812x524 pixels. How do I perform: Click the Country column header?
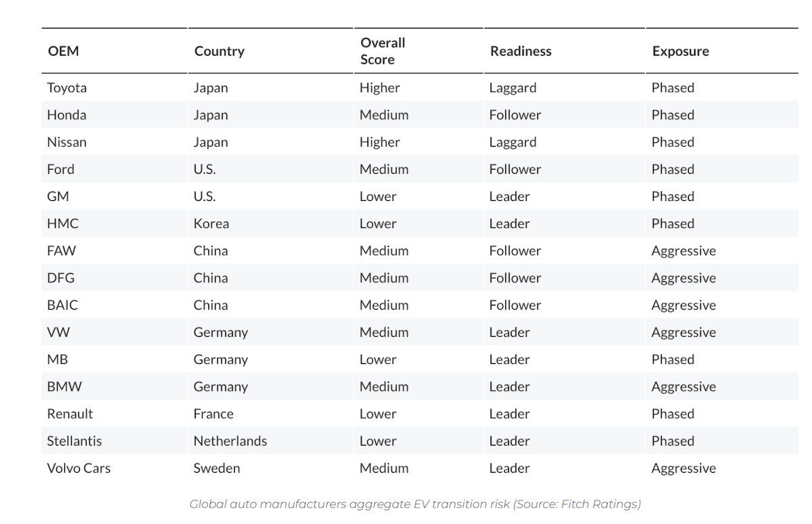(x=219, y=51)
